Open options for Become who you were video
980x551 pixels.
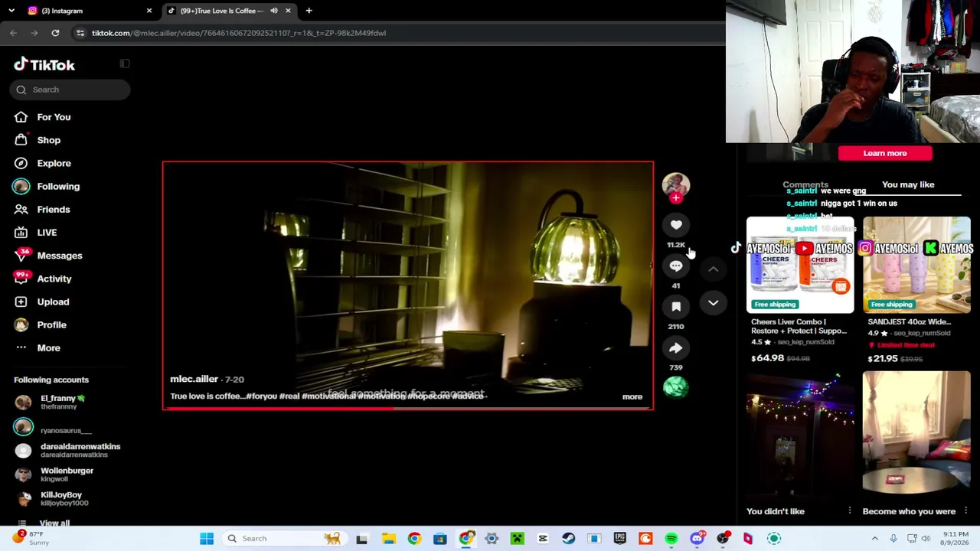click(966, 510)
